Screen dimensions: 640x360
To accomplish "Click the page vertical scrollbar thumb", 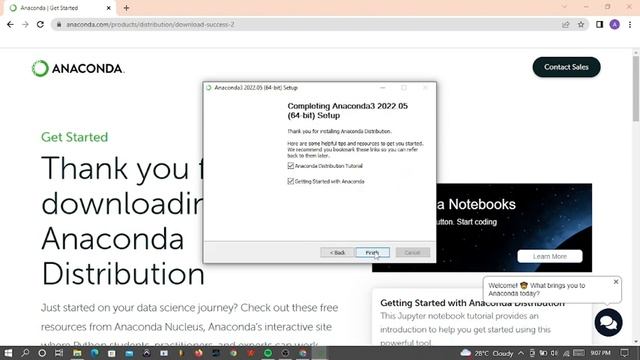I will click(636, 89).
